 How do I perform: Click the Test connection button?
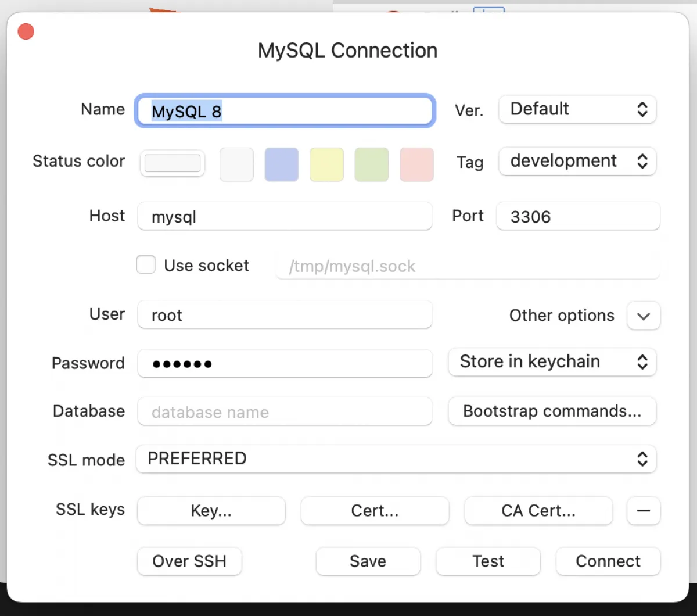click(488, 561)
